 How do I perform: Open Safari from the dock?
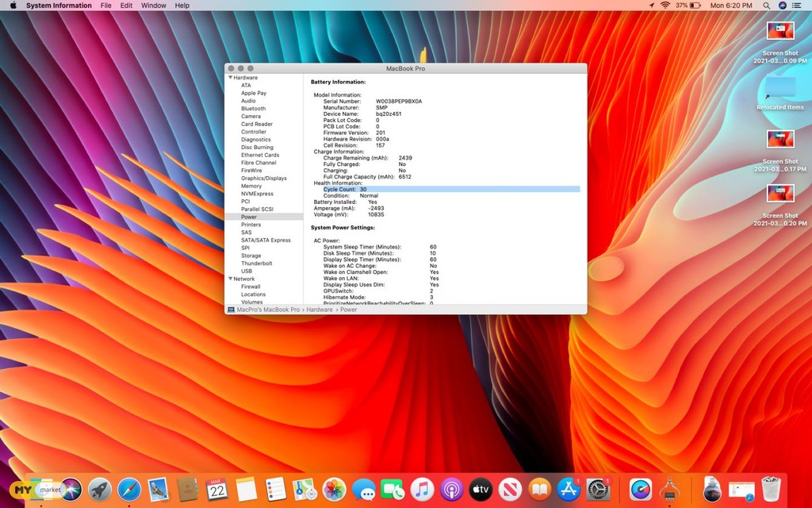click(129, 489)
